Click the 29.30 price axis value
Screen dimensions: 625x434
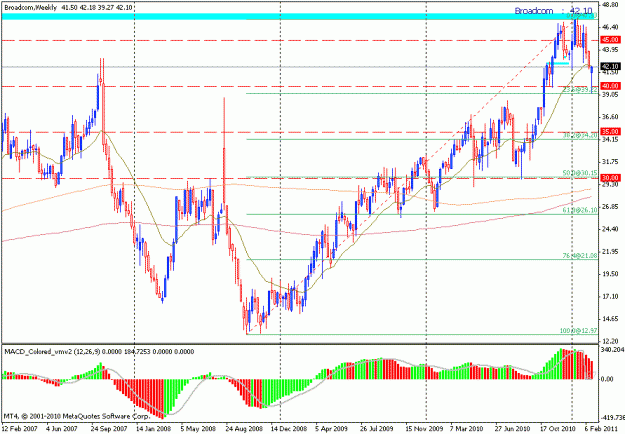(611, 185)
